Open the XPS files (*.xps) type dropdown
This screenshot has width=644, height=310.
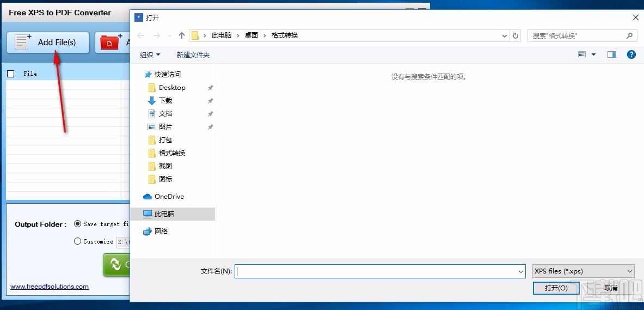(x=583, y=271)
